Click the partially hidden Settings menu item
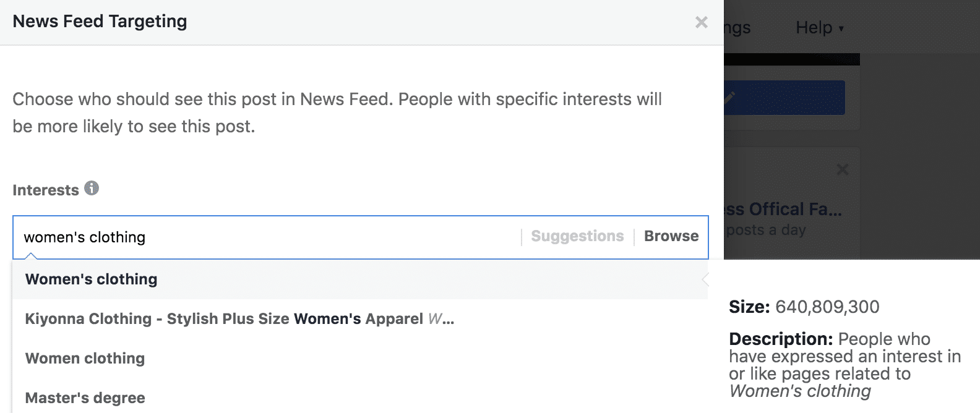980x413 pixels. tap(737, 28)
